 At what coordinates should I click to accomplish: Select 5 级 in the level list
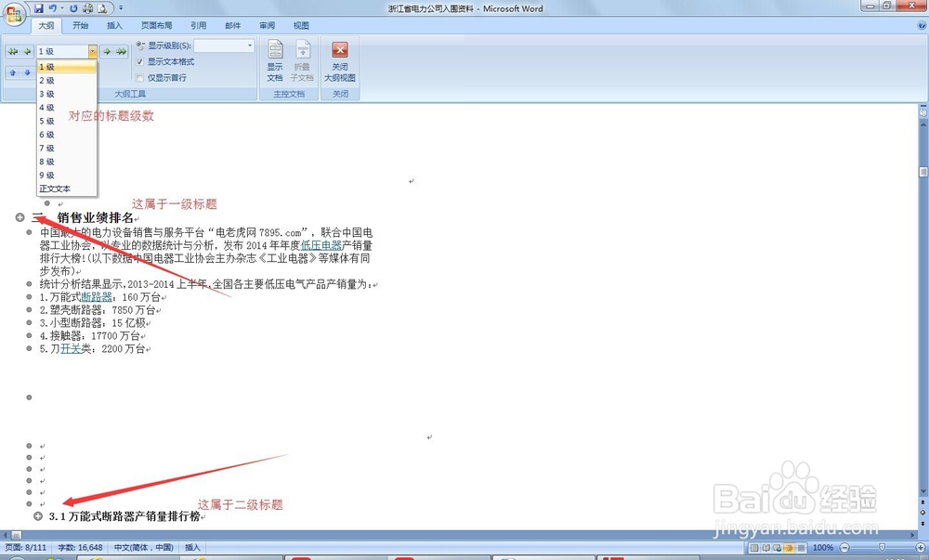point(66,121)
